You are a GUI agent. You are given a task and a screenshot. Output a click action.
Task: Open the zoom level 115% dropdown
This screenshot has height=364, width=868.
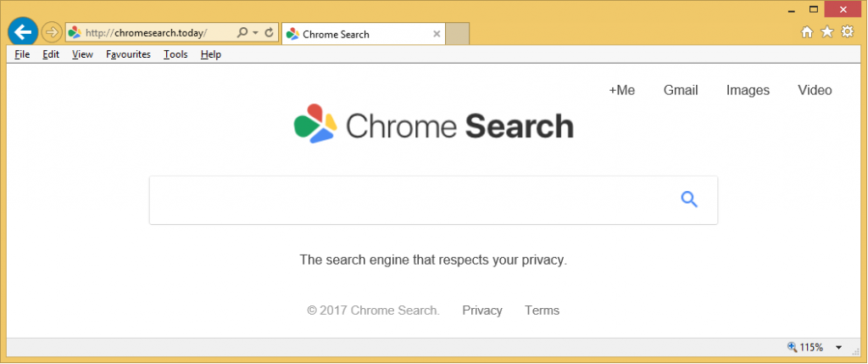pos(838,347)
